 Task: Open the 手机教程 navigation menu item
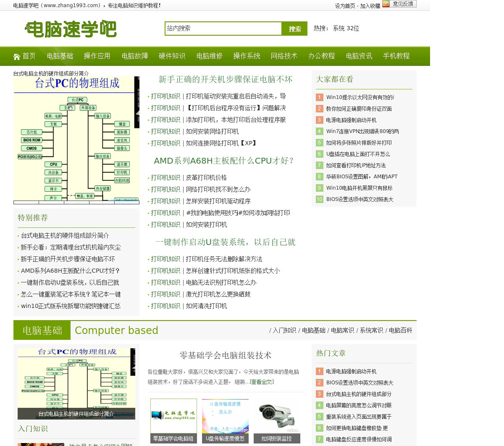pos(396,56)
